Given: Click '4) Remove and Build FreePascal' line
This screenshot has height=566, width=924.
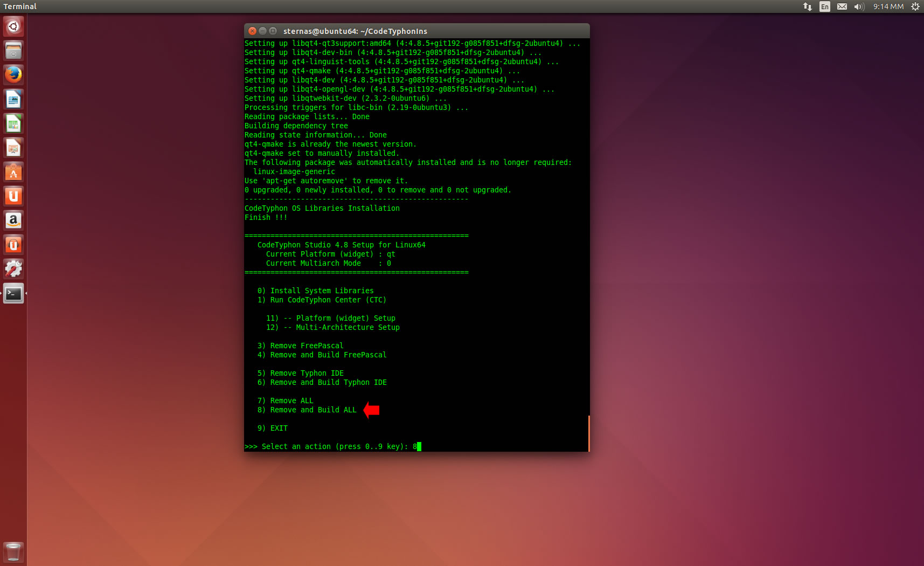Looking at the screenshot, I should 322,355.
